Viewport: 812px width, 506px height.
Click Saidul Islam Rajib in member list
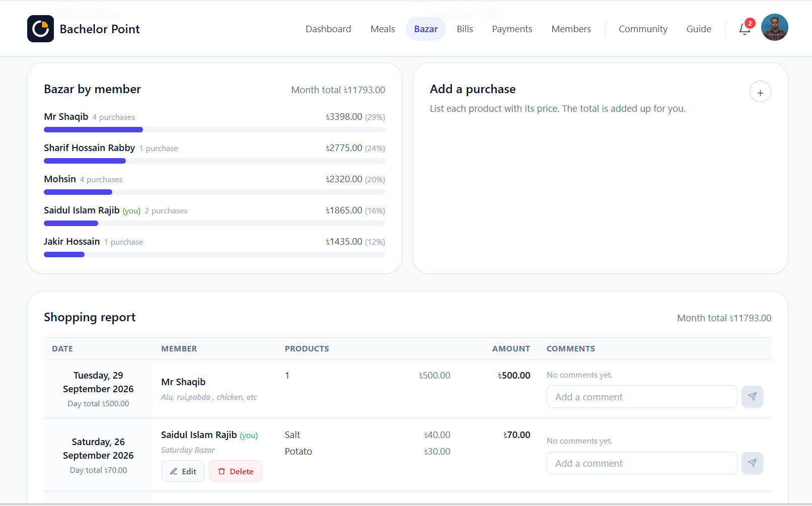point(82,210)
